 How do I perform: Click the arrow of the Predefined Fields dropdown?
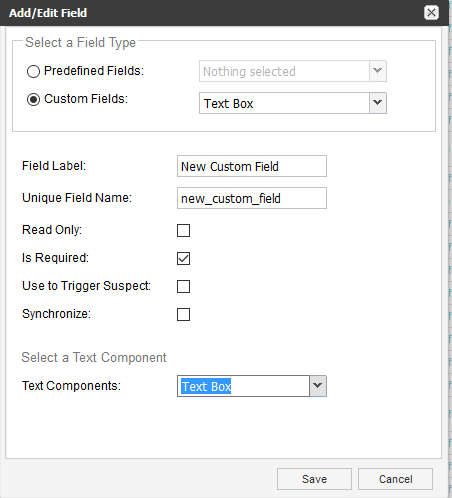point(378,71)
